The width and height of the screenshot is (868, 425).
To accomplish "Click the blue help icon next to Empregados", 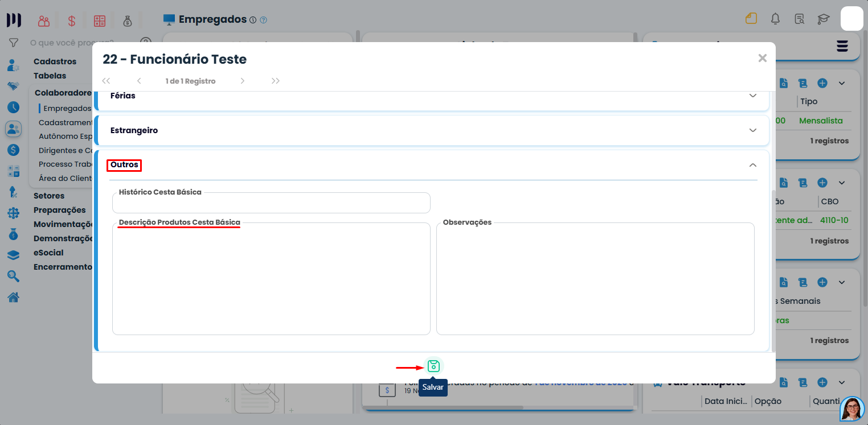I will (263, 20).
